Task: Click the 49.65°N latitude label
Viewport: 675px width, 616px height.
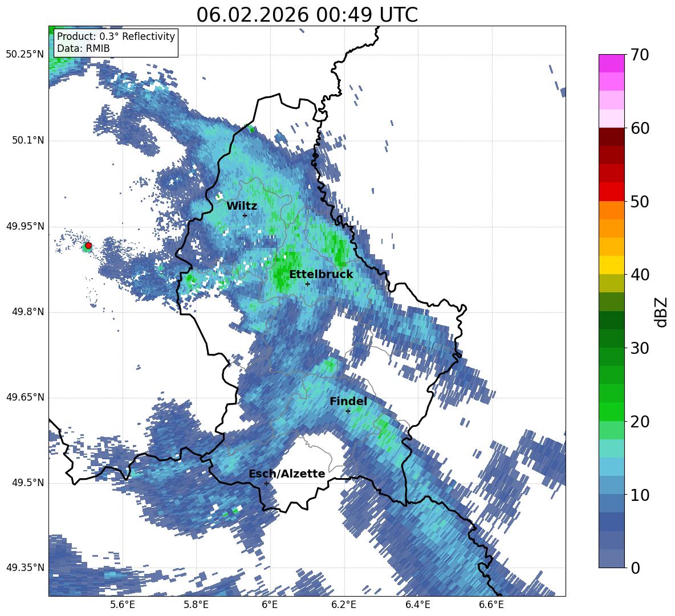Action: (x=25, y=397)
